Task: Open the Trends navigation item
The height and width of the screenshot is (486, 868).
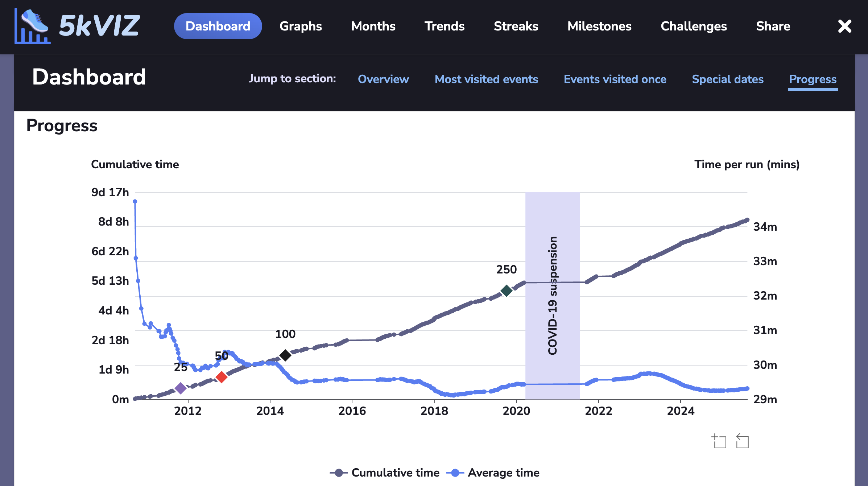Action: [x=444, y=26]
